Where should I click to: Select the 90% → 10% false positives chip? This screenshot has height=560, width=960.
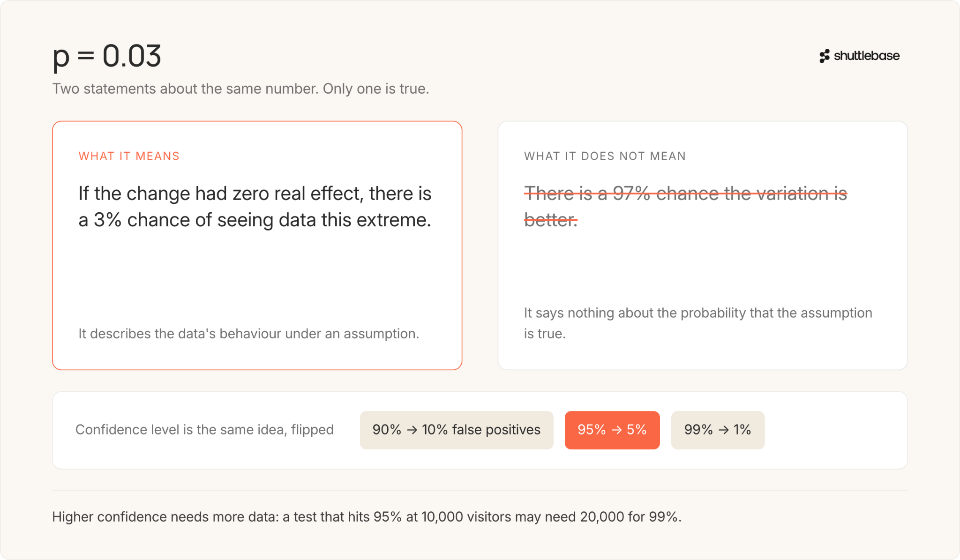tap(457, 430)
